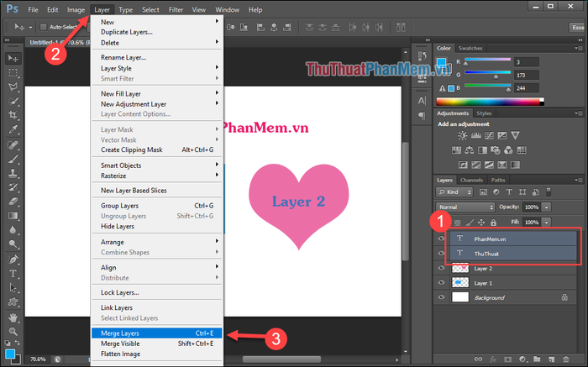Choose Merge Visible
The image size is (588, 367).
[x=157, y=343]
